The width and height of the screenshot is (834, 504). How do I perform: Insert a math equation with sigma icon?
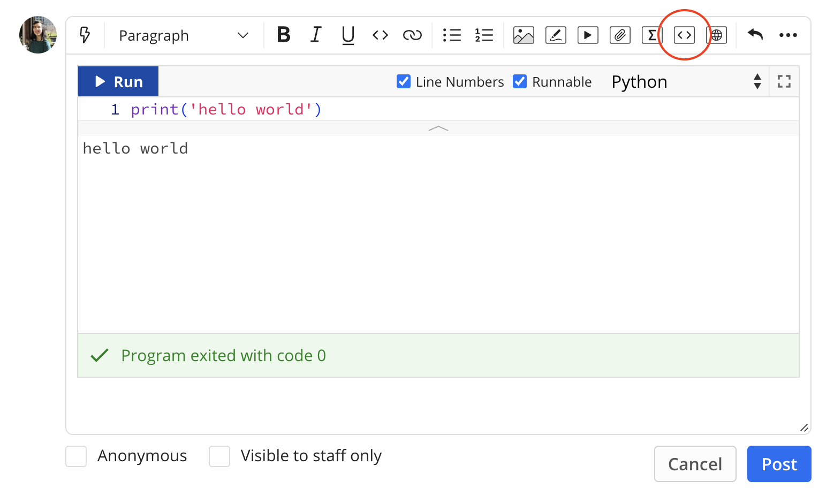651,35
